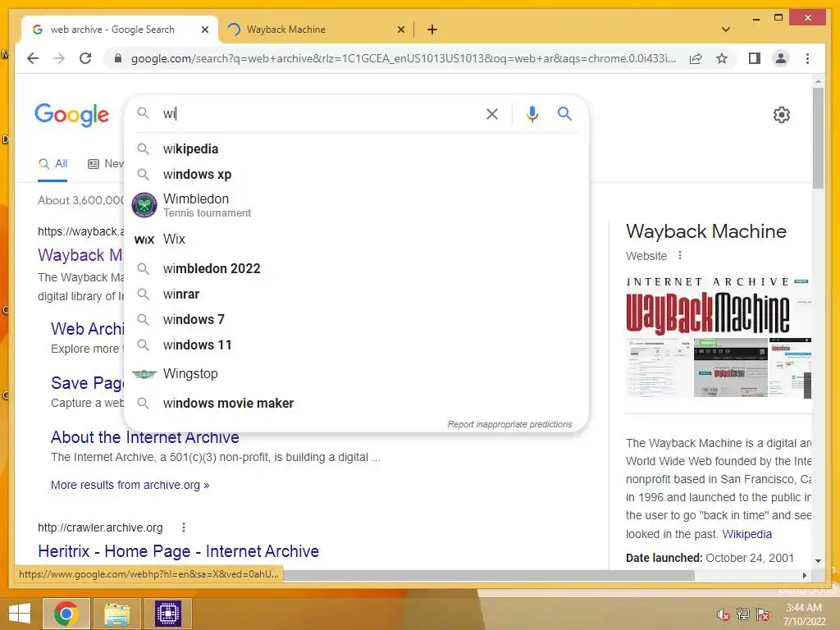Screen dimensions: 840x630
Task: Click the horizontal scrollbar right arrow
Action: pos(804,575)
